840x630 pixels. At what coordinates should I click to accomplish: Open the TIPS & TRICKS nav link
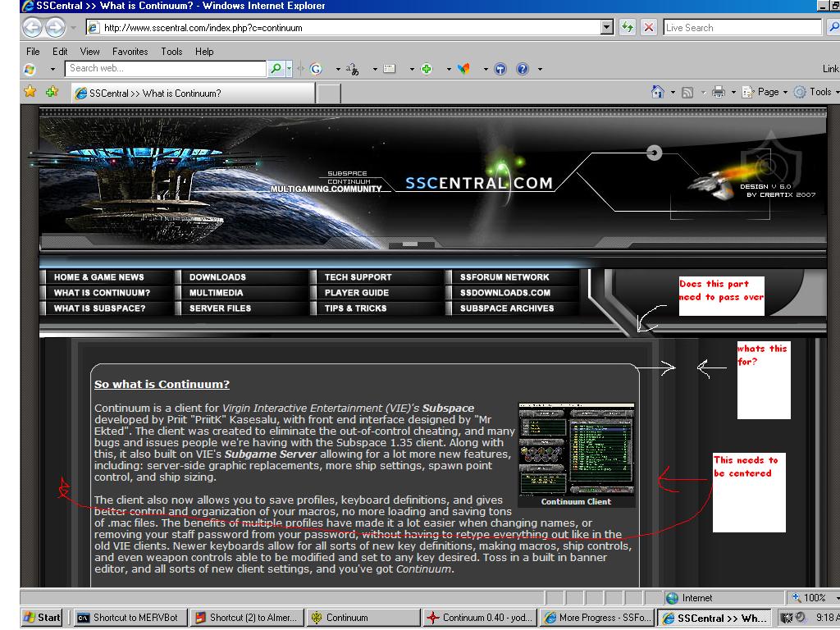(356, 308)
